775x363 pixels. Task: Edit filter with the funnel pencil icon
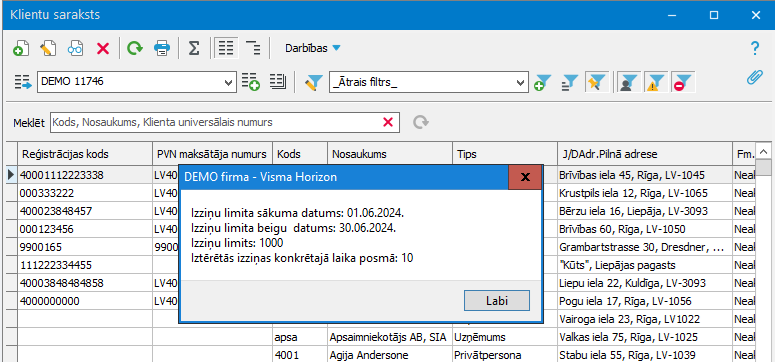coord(313,82)
